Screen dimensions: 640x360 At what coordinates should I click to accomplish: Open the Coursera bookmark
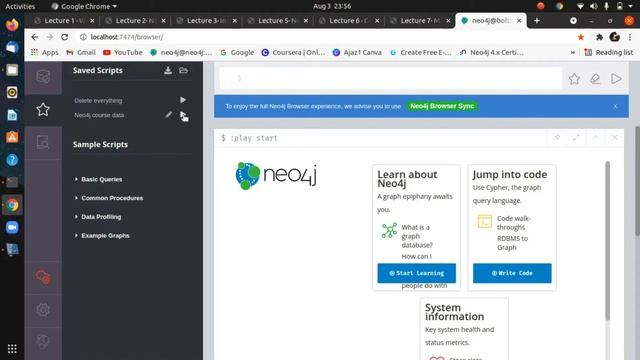pos(293,52)
